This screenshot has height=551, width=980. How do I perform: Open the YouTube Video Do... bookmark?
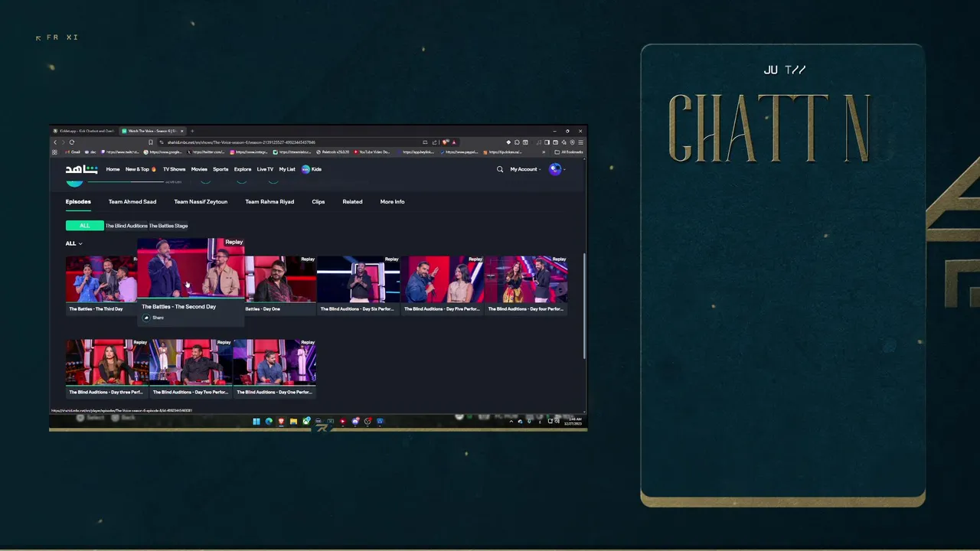[x=372, y=152]
